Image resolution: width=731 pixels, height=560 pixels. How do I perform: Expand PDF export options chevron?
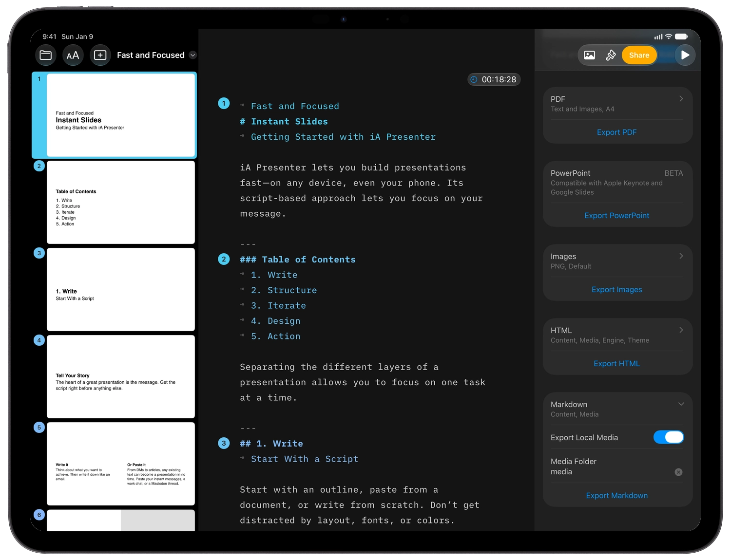[681, 99]
